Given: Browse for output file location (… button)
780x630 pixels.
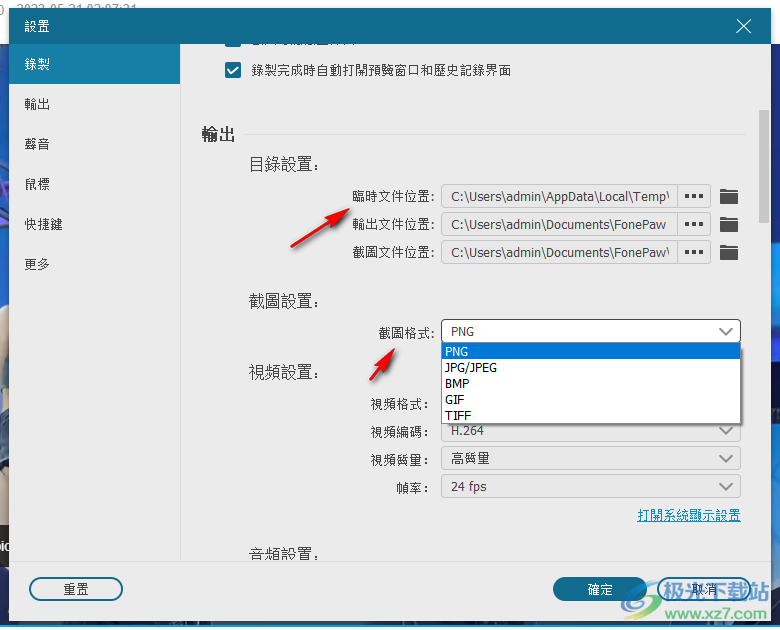Looking at the screenshot, I should pos(693,224).
